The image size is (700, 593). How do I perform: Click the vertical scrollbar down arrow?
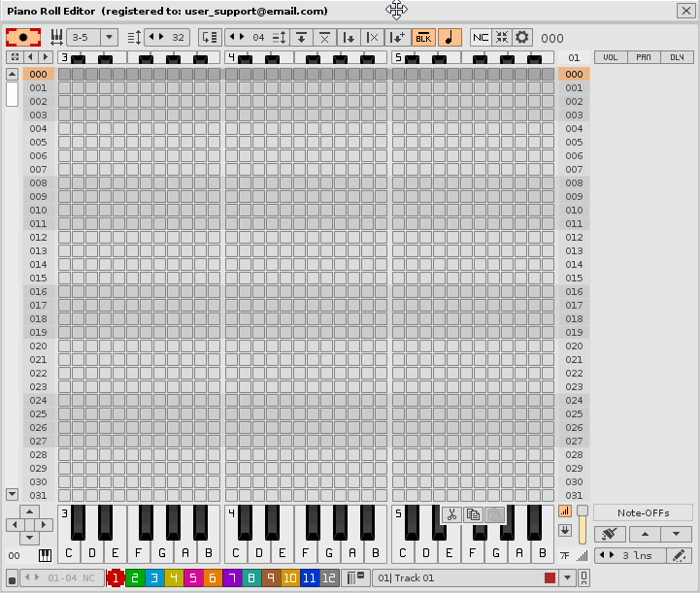tap(12, 494)
